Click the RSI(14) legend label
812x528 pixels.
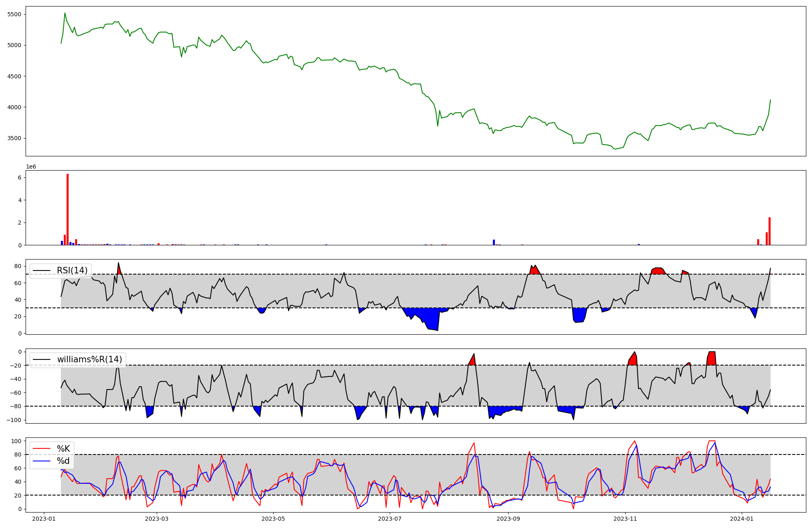pyautogui.click(x=72, y=270)
